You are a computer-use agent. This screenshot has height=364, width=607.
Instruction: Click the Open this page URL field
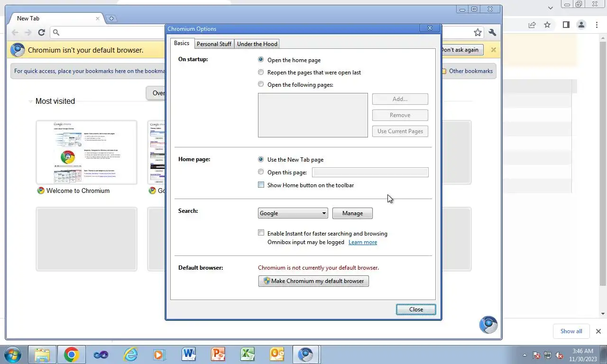pyautogui.click(x=370, y=173)
